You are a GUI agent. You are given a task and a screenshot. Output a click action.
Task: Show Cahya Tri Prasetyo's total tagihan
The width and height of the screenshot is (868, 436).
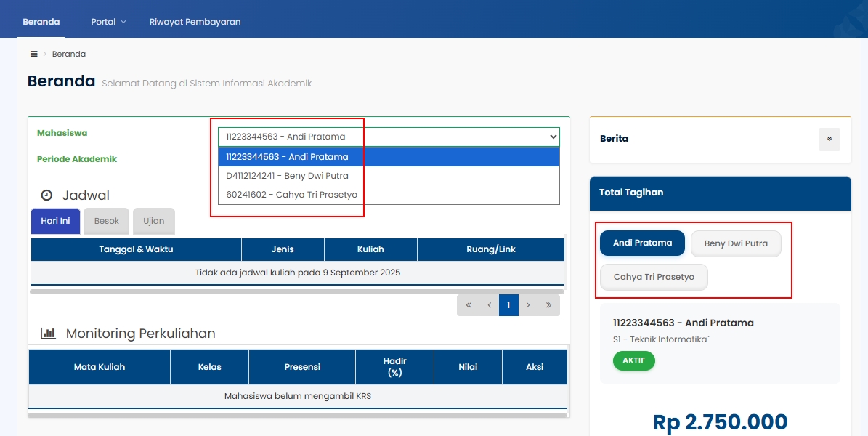pyautogui.click(x=654, y=277)
